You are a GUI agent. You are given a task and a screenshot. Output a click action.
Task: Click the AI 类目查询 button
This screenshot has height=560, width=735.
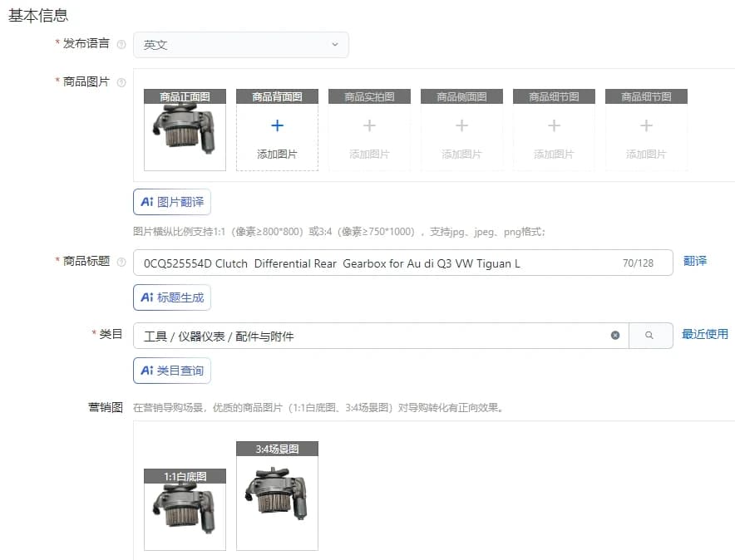click(172, 371)
